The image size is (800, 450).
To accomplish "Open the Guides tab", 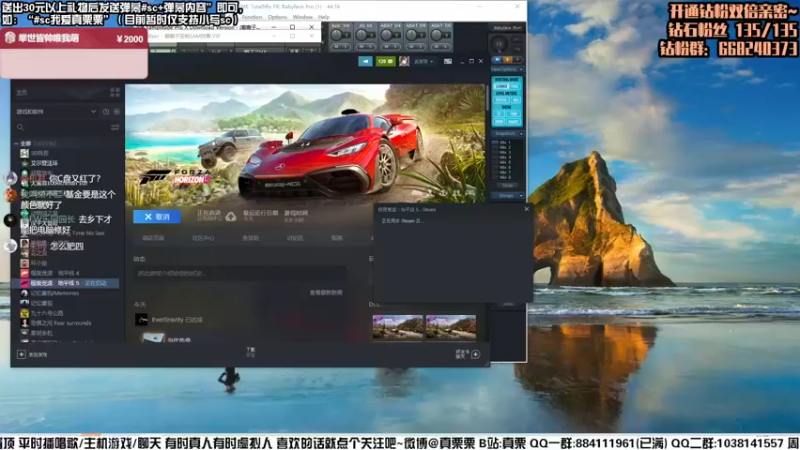I will point(337,238).
